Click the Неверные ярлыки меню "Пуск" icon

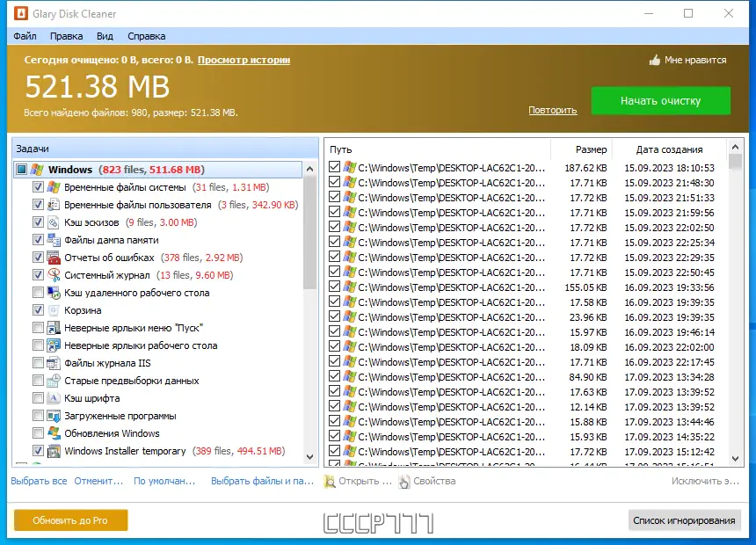54,328
